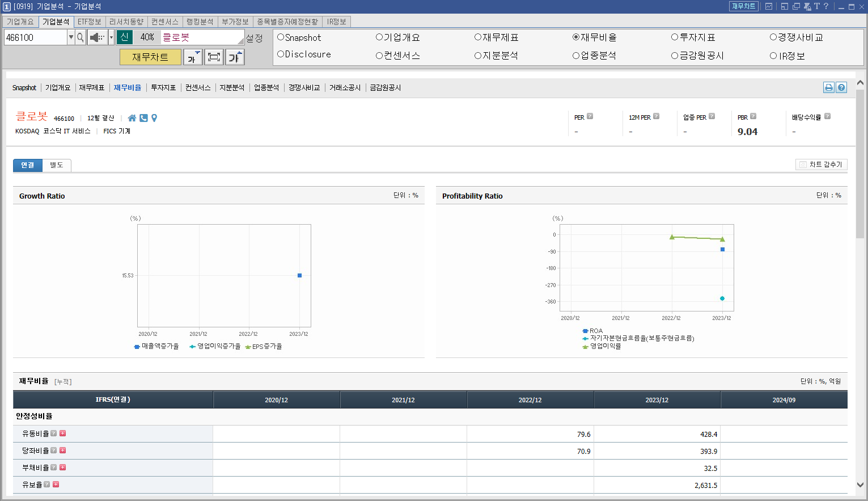This screenshot has width=868, height=501.
Task: Select the 지분분석 radio button
Action: click(477, 56)
